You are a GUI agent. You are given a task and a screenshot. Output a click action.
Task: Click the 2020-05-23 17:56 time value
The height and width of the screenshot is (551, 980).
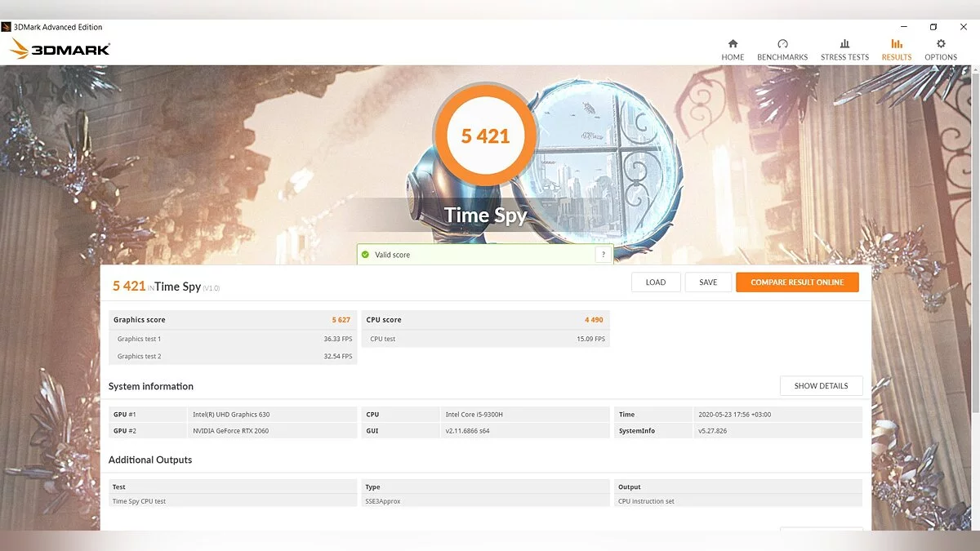(x=734, y=415)
